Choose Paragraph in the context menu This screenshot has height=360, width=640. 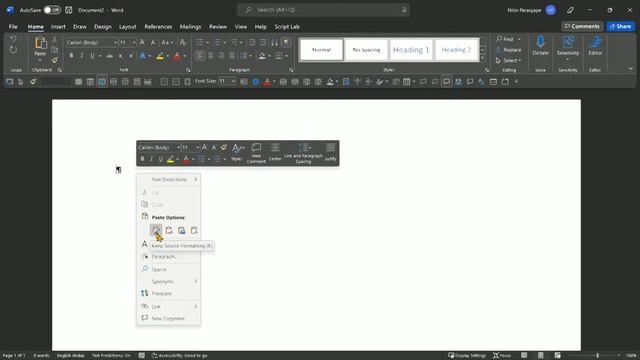point(169,257)
